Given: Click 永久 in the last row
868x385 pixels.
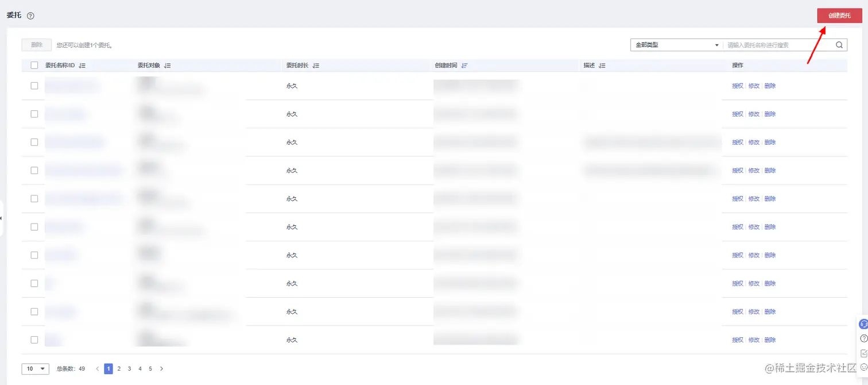Looking at the screenshot, I should pyautogui.click(x=292, y=340).
